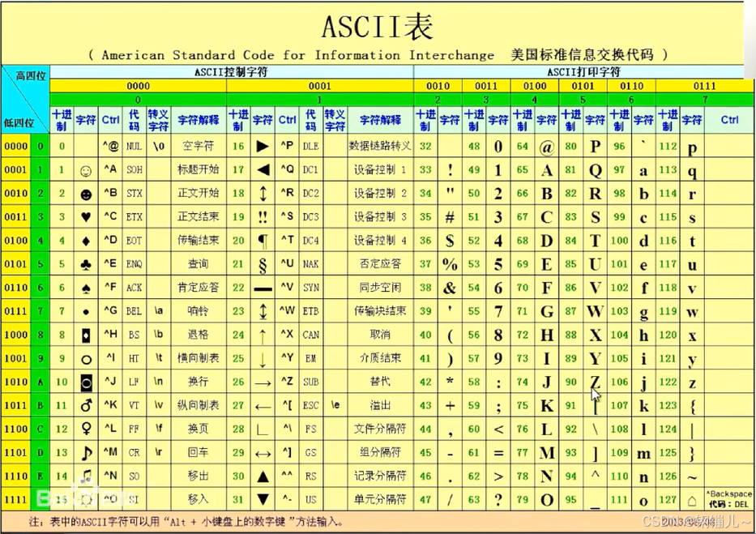Click the 'ASCII表' title
The width and height of the screenshot is (756, 534).
377,26
